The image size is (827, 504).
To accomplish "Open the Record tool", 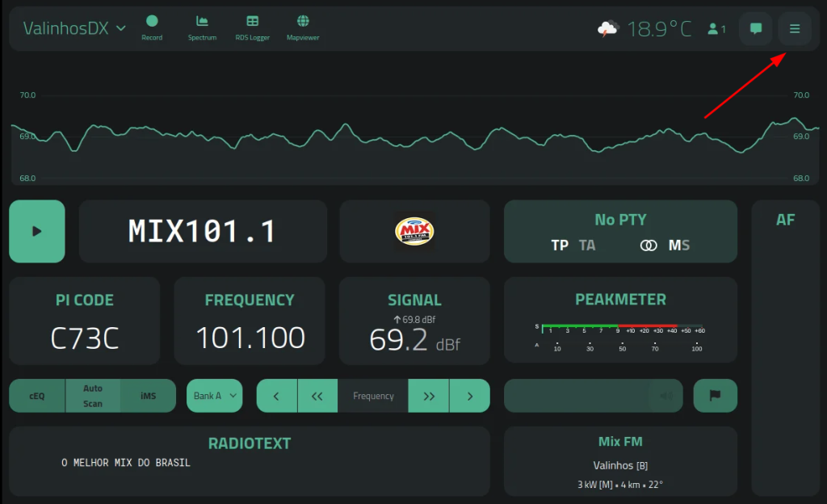I will click(x=152, y=27).
